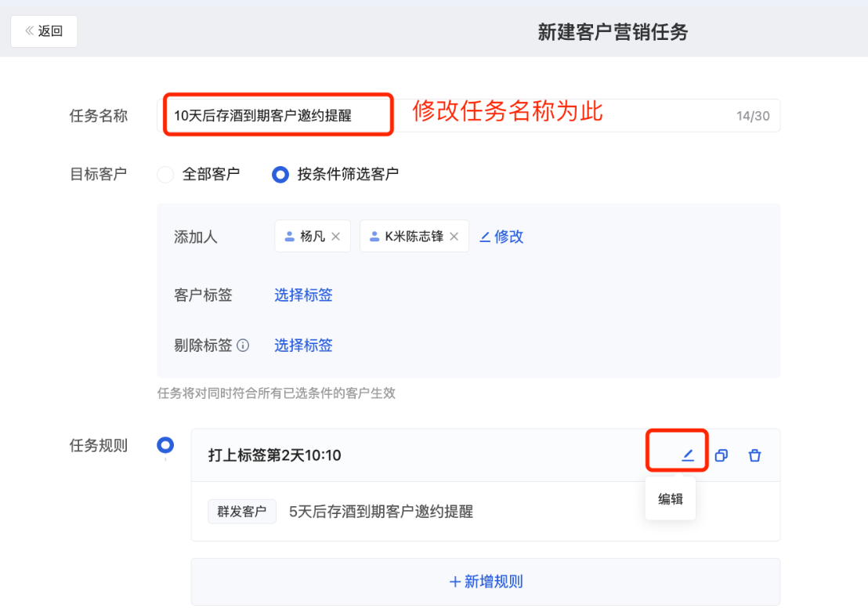
Task: Click 修改 to change the 添加人 list
Action: [501, 237]
